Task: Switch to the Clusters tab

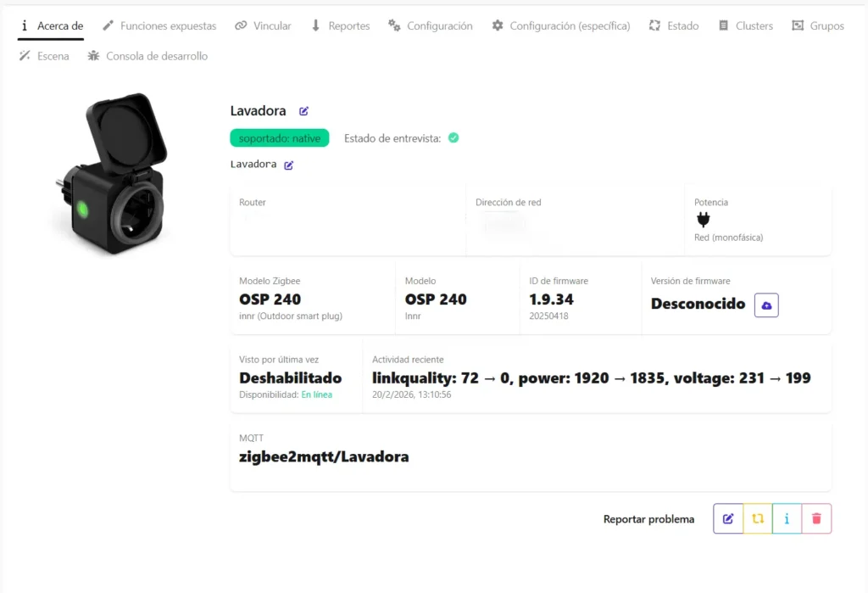Action: (x=746, y=26)
